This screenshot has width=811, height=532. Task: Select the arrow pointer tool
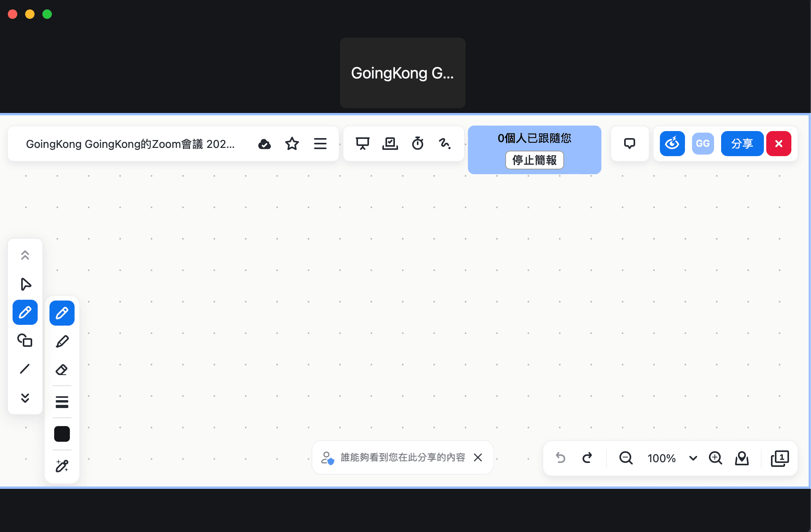pyautogui.click(x=26, y=284)
